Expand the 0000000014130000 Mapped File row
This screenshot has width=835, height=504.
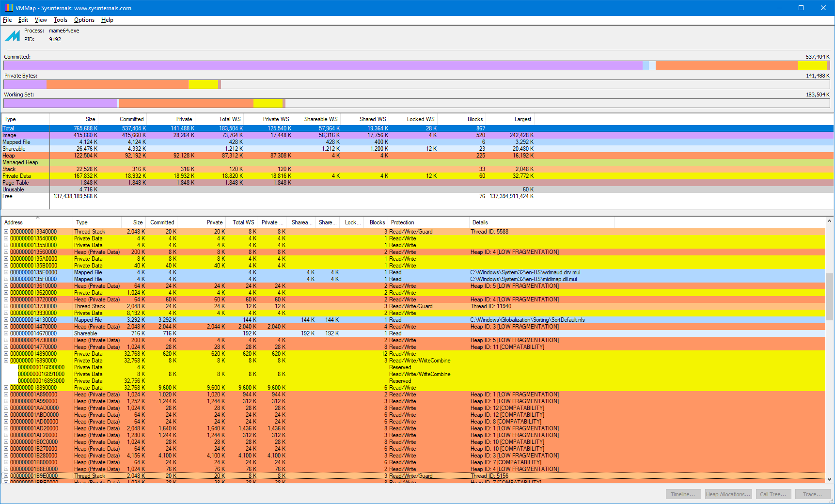click(6, 320)
